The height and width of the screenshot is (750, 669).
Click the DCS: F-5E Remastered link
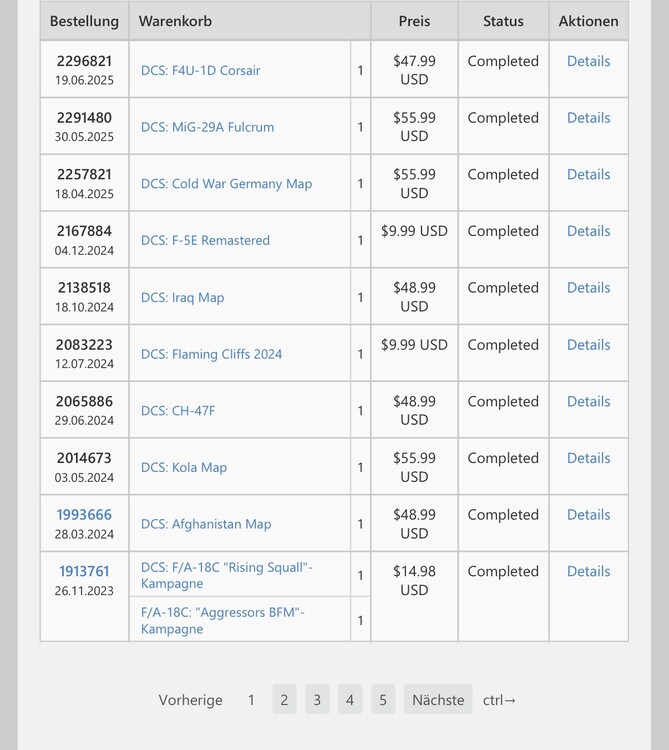click(205, 240)
